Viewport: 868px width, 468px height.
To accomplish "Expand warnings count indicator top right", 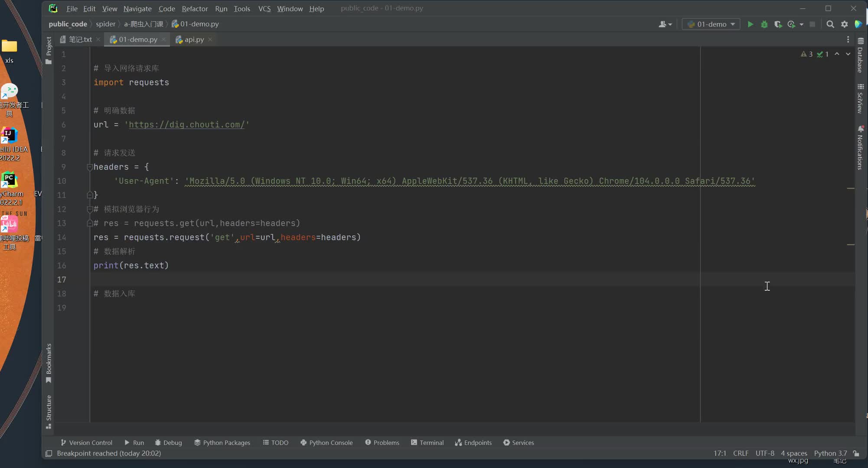I will 806,54.
